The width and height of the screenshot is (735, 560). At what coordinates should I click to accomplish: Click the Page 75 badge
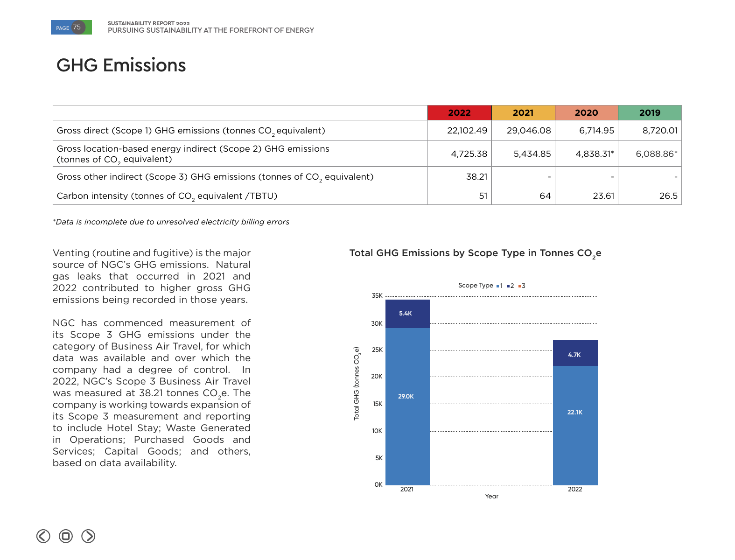tap(71, 28)
